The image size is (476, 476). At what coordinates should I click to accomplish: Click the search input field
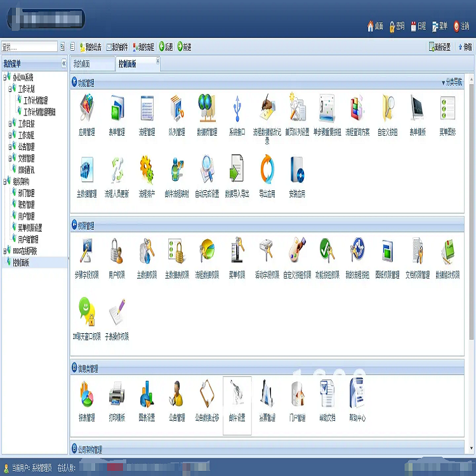pyautogui.click(x=29, y=47)
